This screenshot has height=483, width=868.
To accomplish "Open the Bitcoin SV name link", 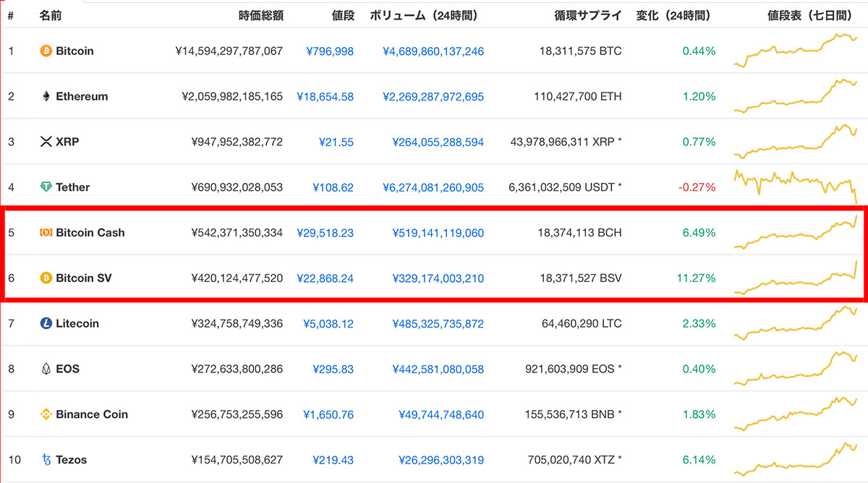I will 83,278.
